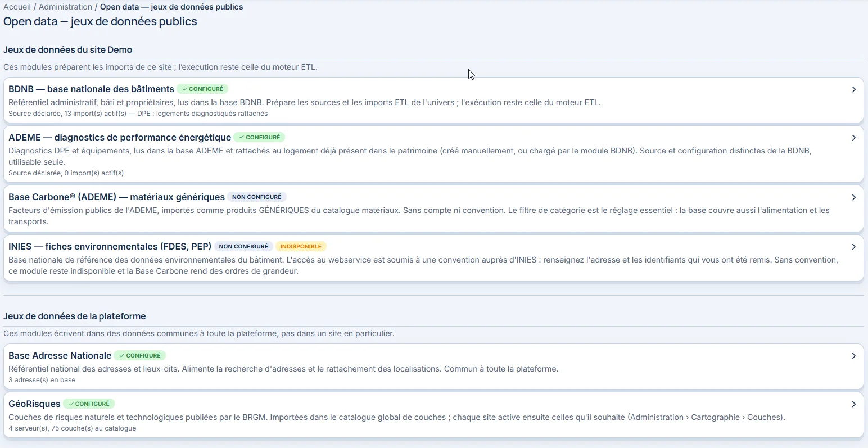Open Base Carbone® (ADEME) — matériaux génériques title

pyautogui.click(x=116, y=197)
